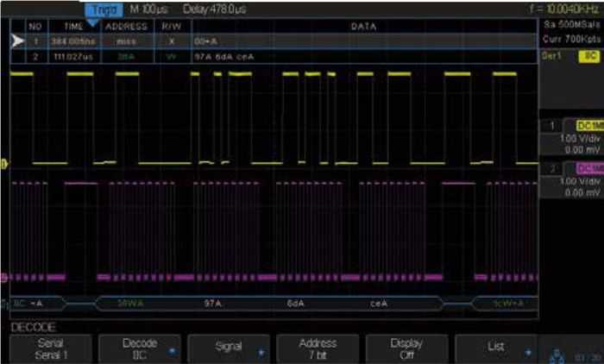Screen dimensions: 604x364
Task: Click the network status icon
Action: pos(557,356)
